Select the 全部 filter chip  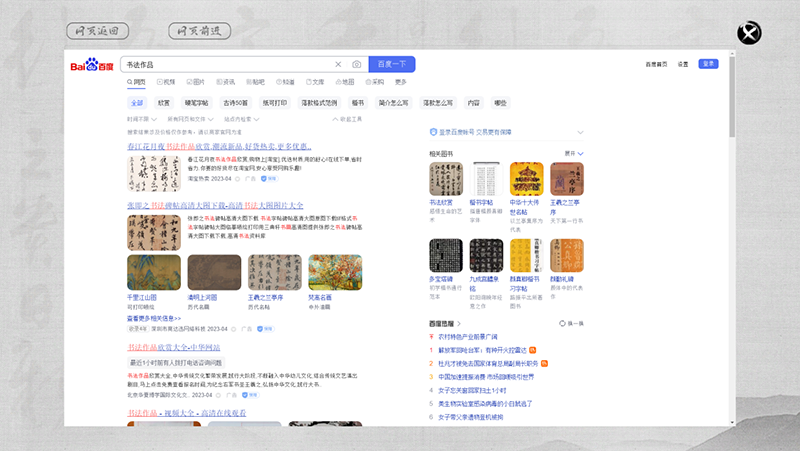click(137, 102)
